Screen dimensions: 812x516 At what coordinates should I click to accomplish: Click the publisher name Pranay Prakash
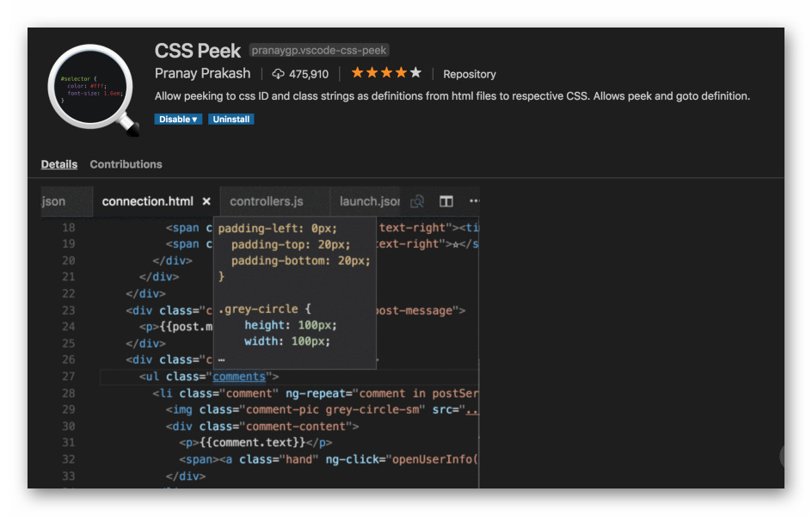click(x=202, y=73)
